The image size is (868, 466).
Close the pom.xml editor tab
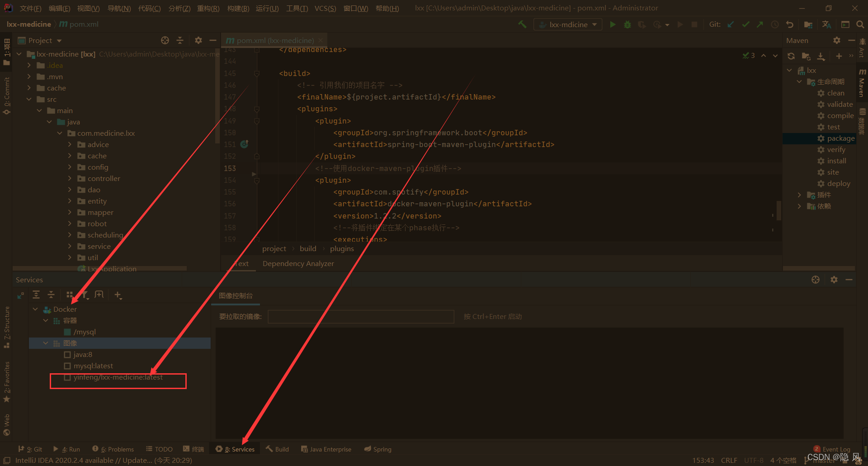pos(321,40)
